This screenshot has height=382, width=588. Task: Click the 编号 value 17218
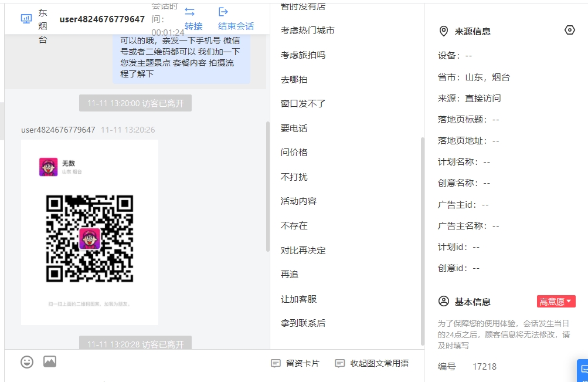[484, 367]
